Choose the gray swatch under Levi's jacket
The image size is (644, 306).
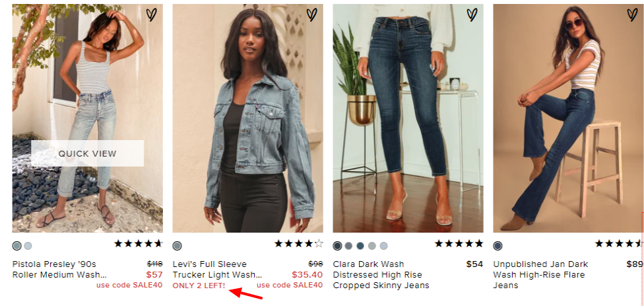[177, 246]
